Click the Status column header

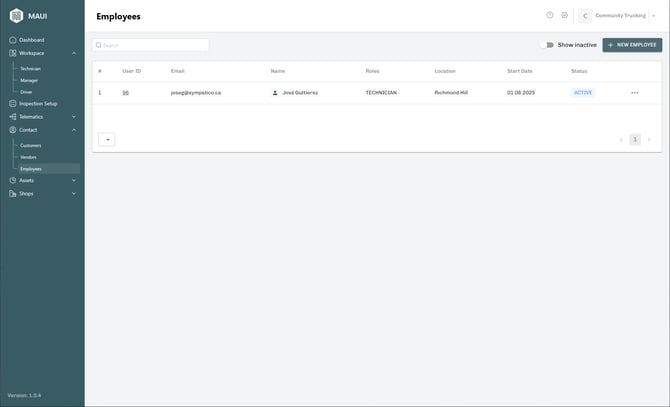579,71
